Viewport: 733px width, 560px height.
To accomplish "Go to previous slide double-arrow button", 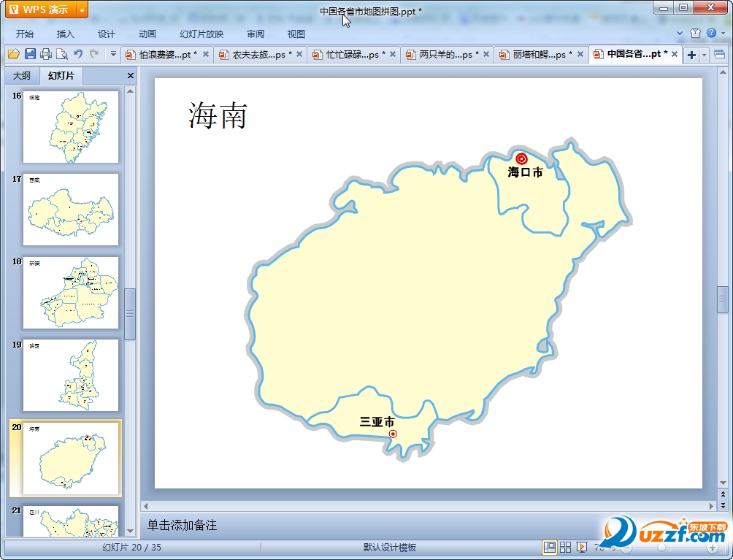I will click(724, 494).
